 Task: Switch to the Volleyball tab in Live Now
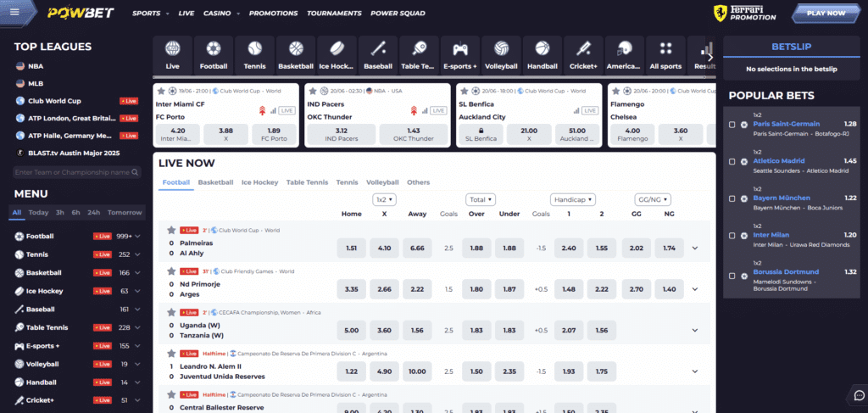382,182
